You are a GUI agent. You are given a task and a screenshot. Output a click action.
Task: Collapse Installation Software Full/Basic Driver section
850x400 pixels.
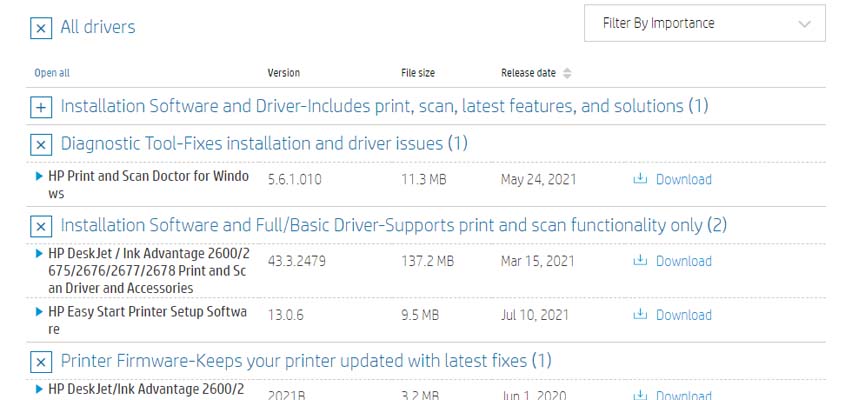tap(41, 226)
